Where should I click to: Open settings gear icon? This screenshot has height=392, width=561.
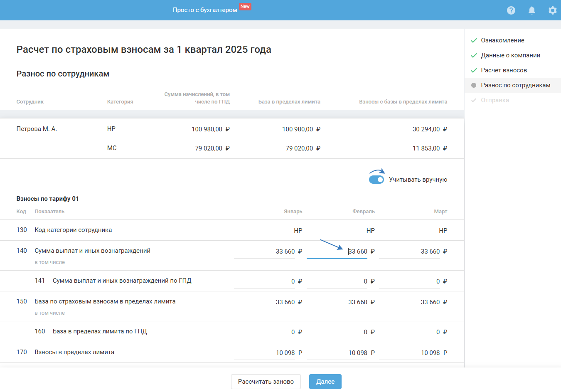point(552,10)
